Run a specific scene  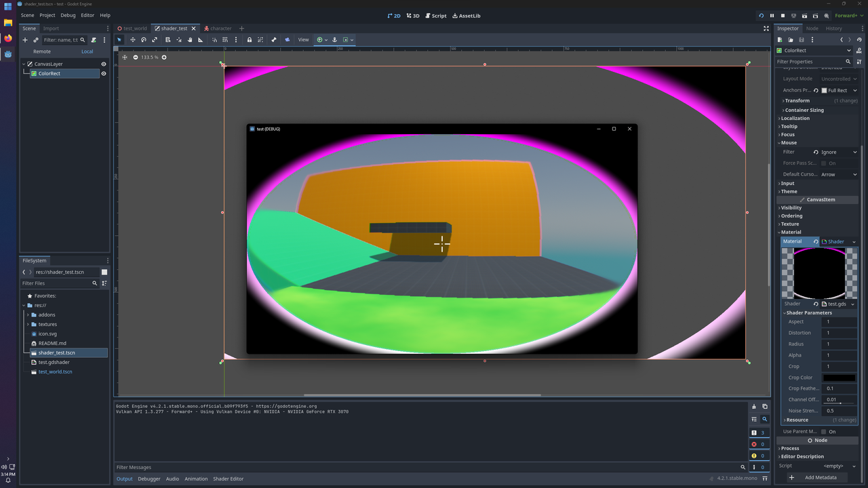(815, 16)
